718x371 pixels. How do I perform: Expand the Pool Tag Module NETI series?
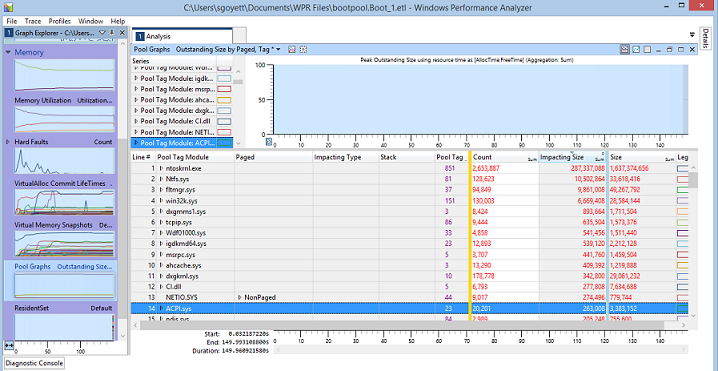click(136, 132)
